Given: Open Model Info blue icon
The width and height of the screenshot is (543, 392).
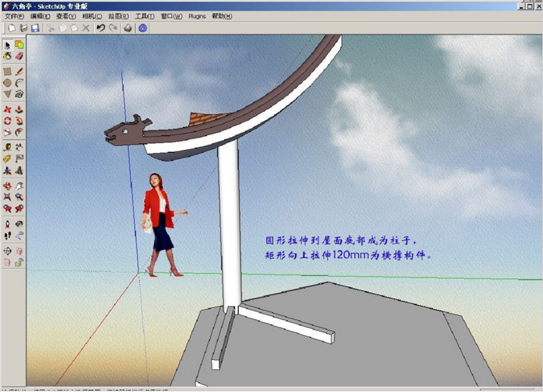Looking at the screenshot, I should tap(143, 28).
